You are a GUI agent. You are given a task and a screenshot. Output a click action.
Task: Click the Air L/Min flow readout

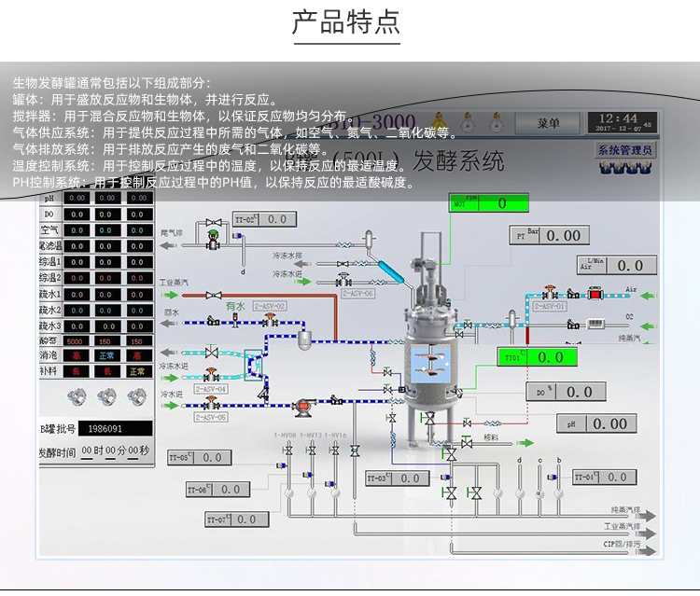617,265
